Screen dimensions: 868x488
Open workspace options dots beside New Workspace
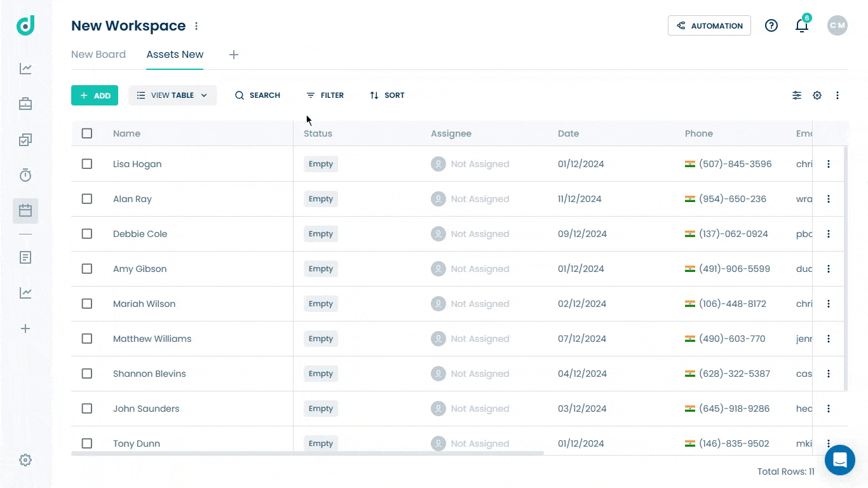(x=196, y=26)
